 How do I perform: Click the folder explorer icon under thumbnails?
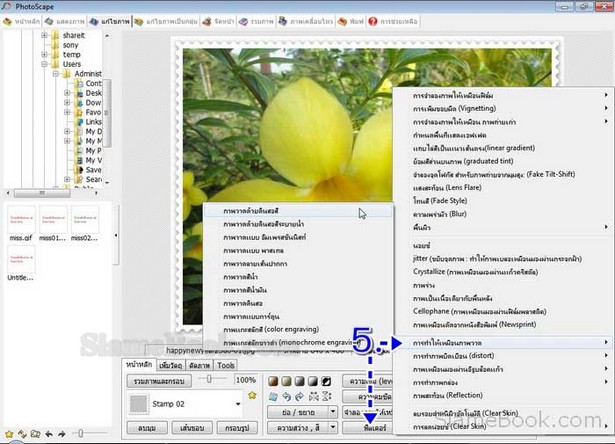point(35,434)
